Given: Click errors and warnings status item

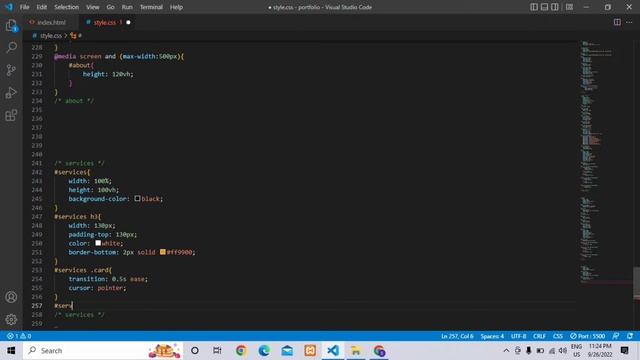Looking at the screenshot, I should (x=19, y=336).
